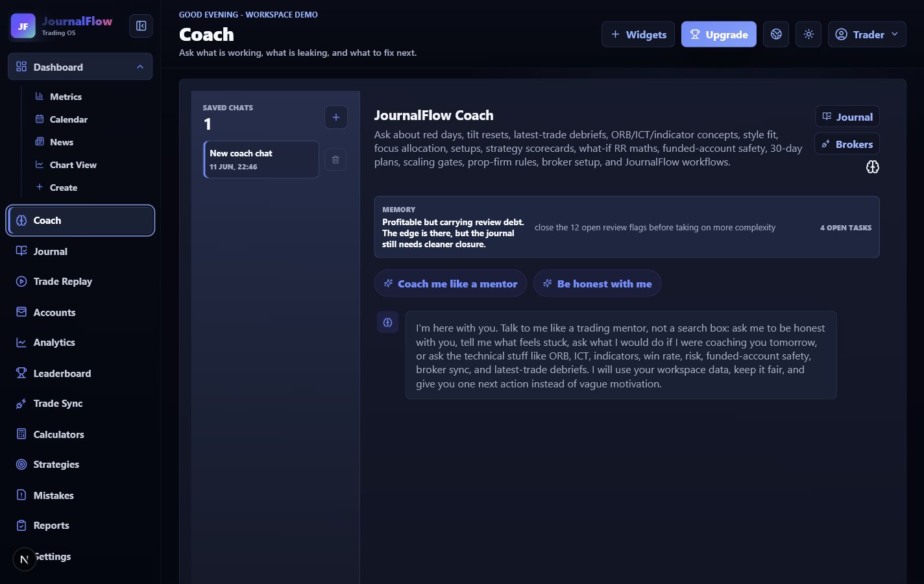The width and height of the screenshot is (924, 584).
Task: Open Analytics in the sidebar
Action: click(x=80, y=343)
